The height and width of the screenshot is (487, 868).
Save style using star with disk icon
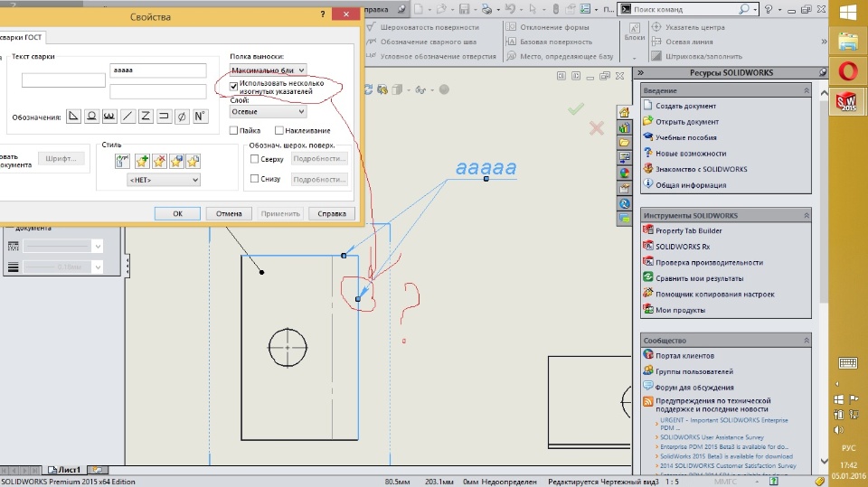click(176, 161)
